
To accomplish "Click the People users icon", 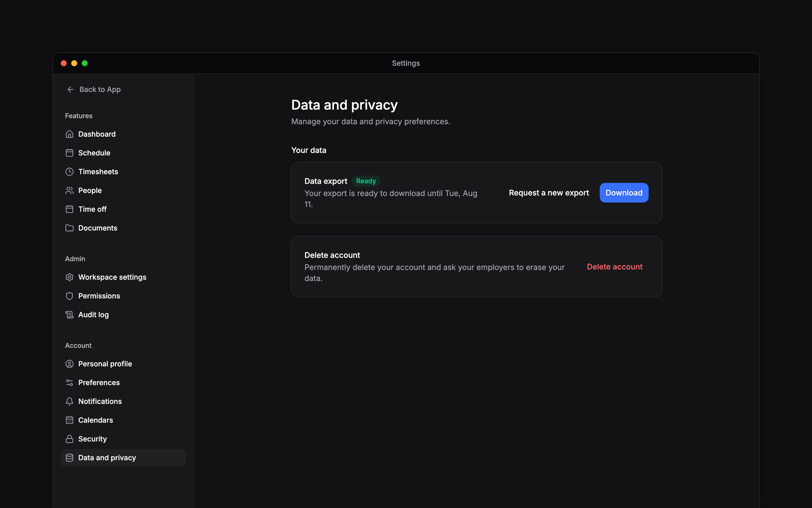I will tap(70, 190).
